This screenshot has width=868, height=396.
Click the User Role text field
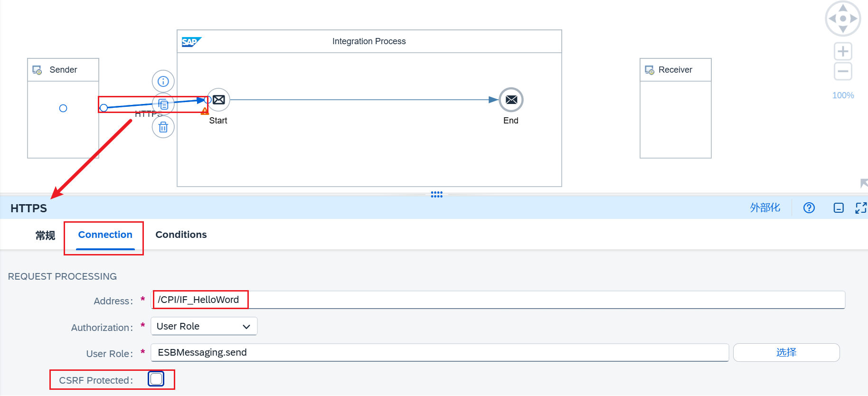click(439, 352)
